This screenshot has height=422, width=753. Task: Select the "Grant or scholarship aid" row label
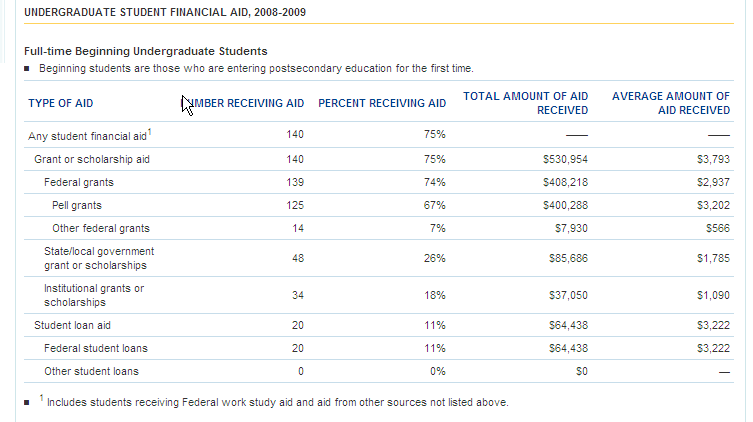(91, 159)
